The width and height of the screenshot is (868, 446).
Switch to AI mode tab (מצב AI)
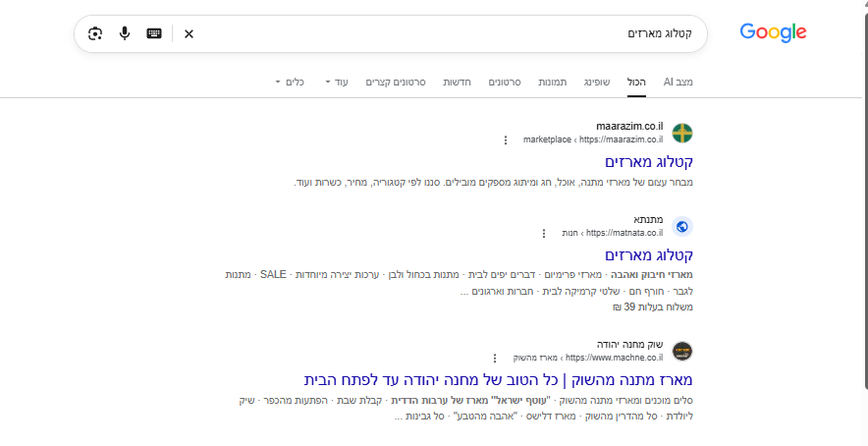678,82
